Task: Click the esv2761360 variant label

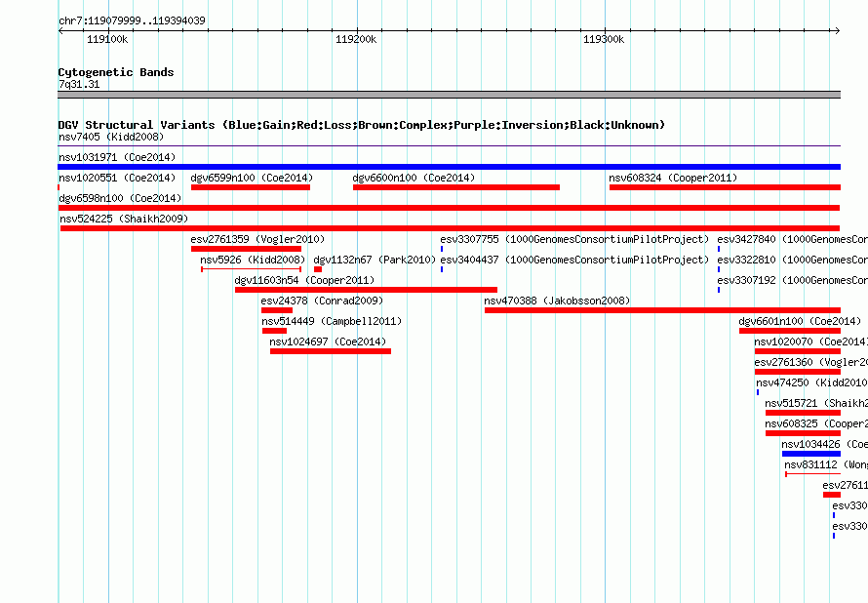Action: (x=811, y=362)
